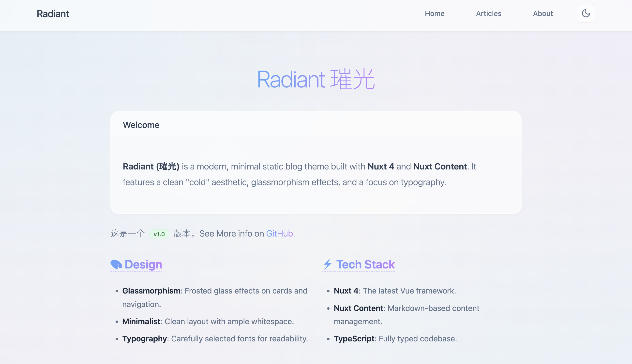The height and width of the screenshot is (364, 632).
Task: Open the About page from the navbar
Action: (543, 14)
